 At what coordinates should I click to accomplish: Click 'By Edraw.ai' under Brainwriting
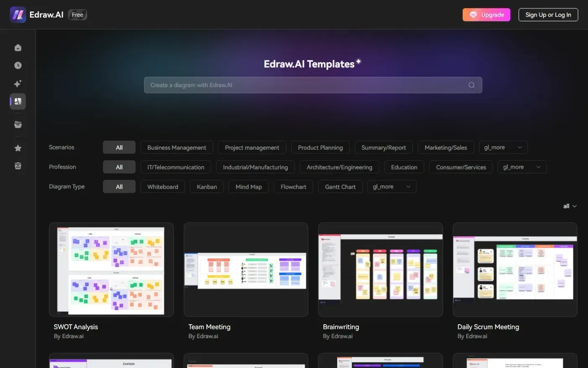[338, 336]
